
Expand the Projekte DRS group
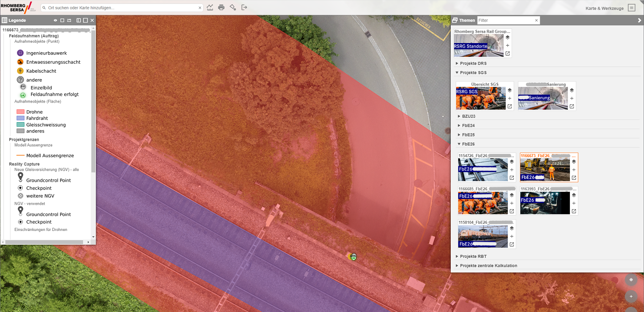[473, 63]
